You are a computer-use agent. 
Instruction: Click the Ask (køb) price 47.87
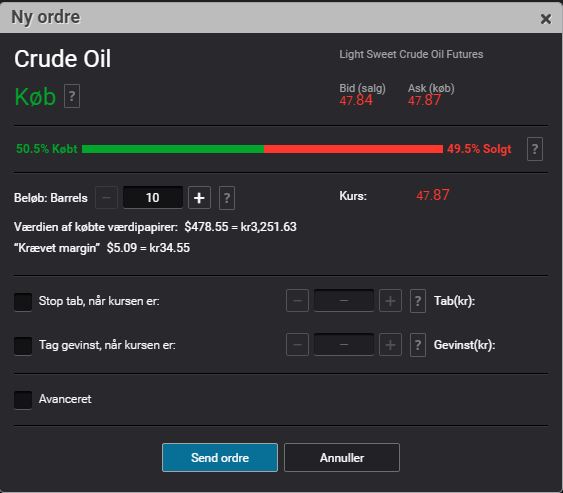pyautogui.click(x=424, y=100)
